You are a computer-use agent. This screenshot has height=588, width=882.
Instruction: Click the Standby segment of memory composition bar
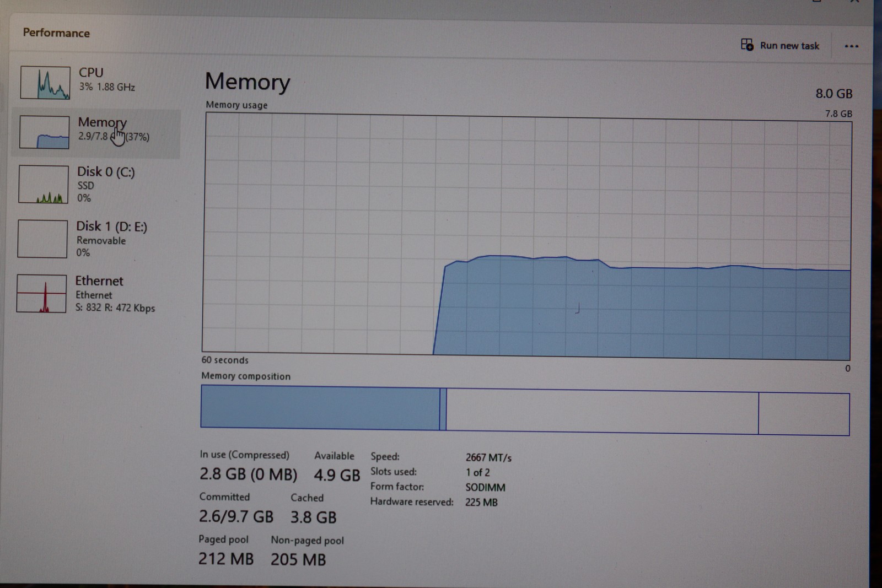point(602,411)
